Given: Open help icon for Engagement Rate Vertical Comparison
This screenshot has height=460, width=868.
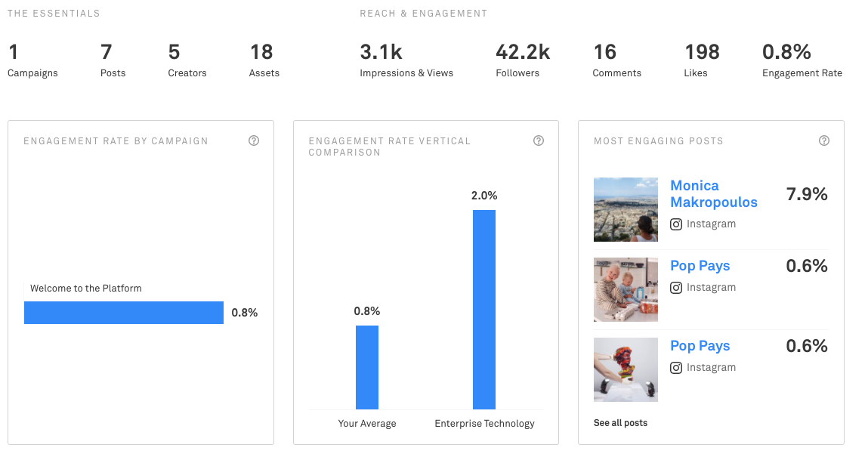Looking at the screenshot, I should (x=539, y=140).
